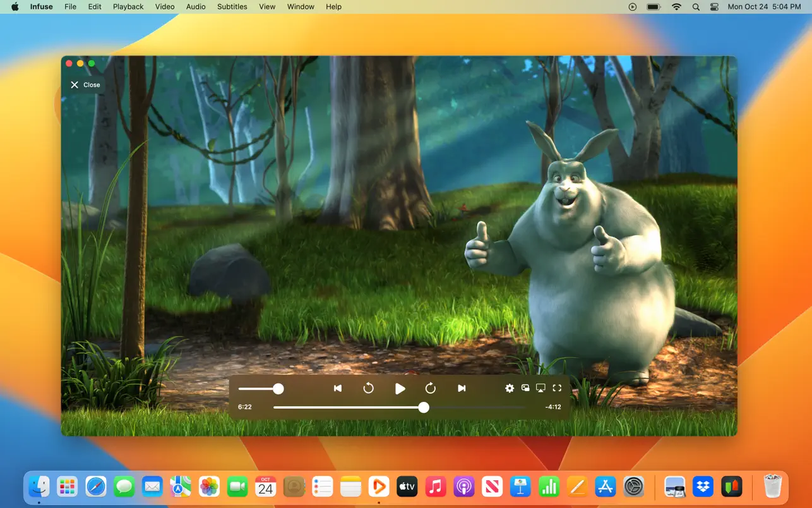Close the video with the Close button
The width and height of the screenshot is (812, 508).
click(85, 85)
